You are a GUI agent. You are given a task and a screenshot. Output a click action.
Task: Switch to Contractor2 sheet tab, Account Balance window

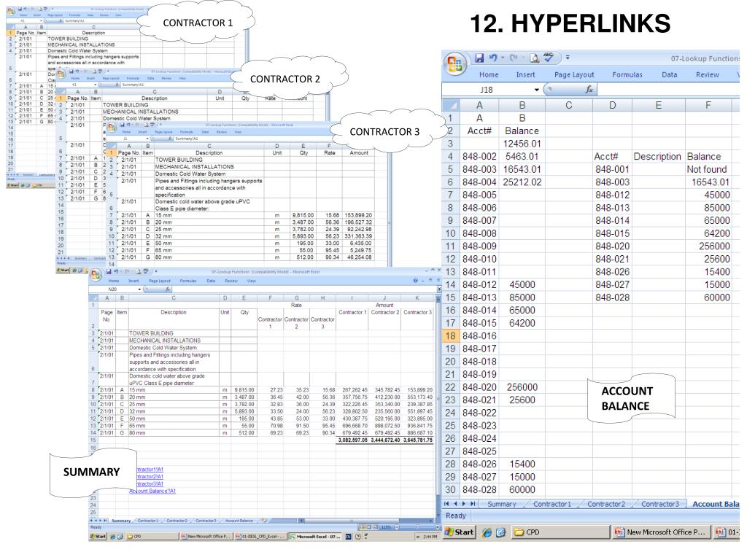click(x=606, y=504)
